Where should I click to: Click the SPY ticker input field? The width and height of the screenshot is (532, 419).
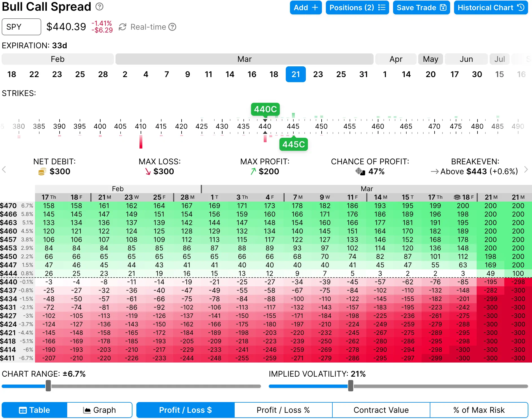[21, 27]
